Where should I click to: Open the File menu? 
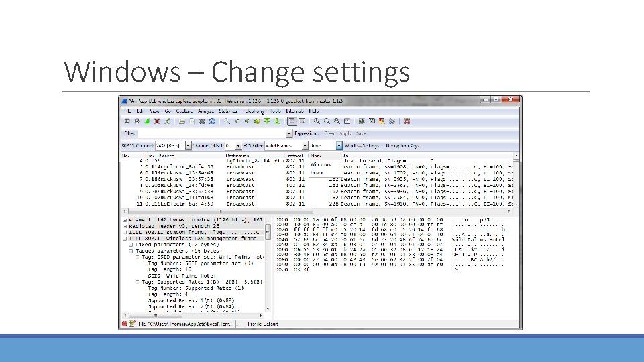click(x=127, y=111)
